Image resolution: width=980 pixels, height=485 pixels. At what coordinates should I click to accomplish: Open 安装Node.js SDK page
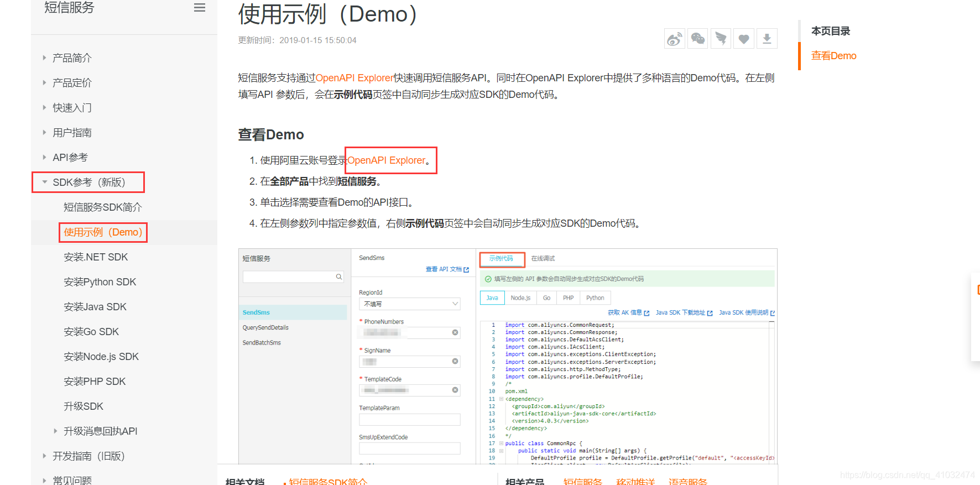[101, 356]
